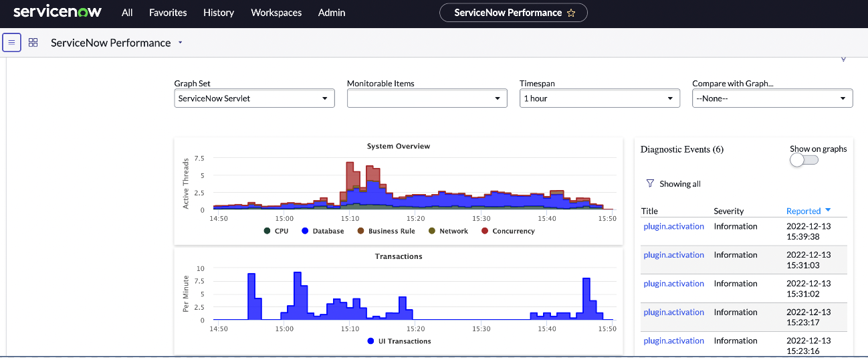868x358 pixels.
Task: Open the Admin menu
Action: pos(332,13)
